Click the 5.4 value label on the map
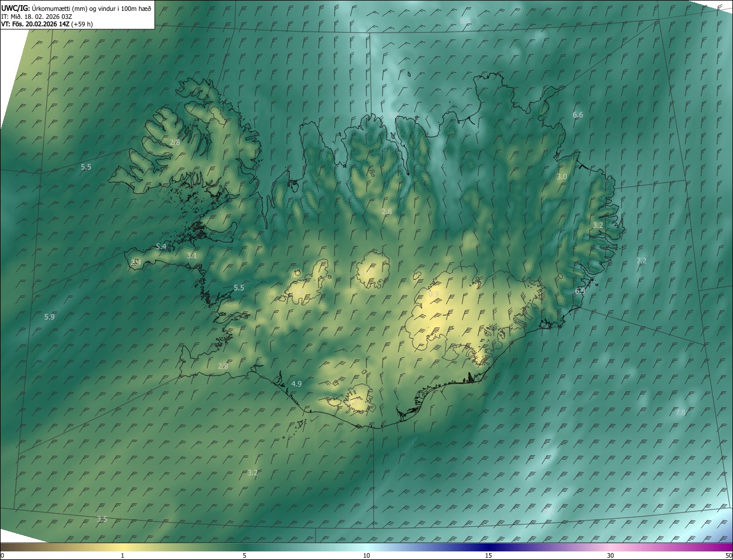Viewport: 733px width, 560px height. click(x=161, y=246)
